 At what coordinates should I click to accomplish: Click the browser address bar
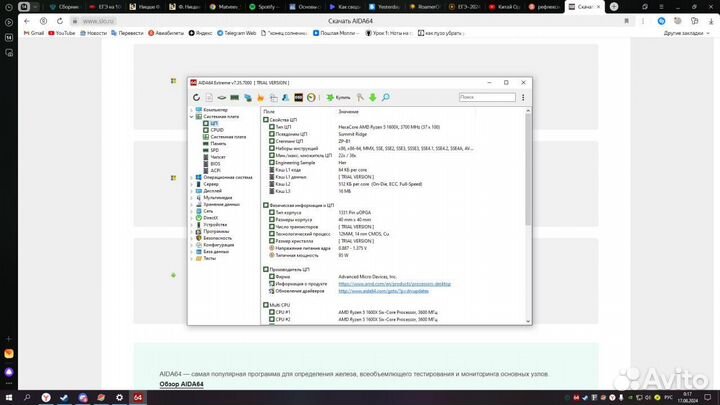pyautogui.click(x=98, y=21)
